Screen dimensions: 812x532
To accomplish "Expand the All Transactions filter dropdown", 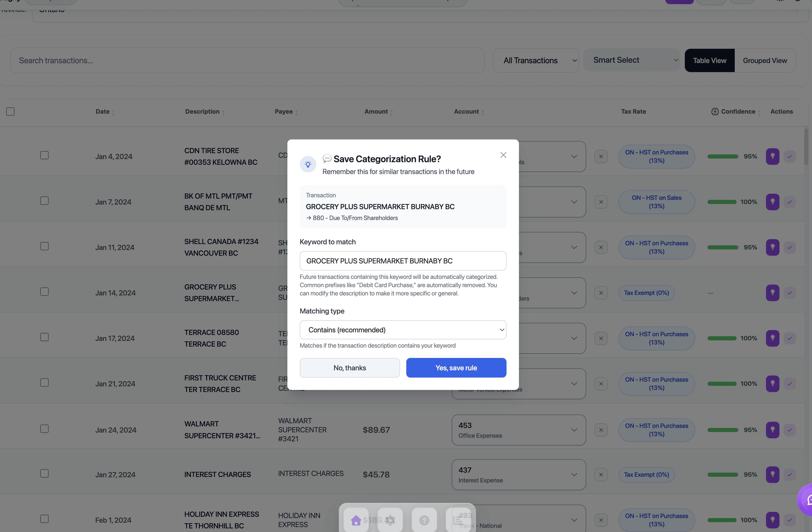I will point(535,61).
